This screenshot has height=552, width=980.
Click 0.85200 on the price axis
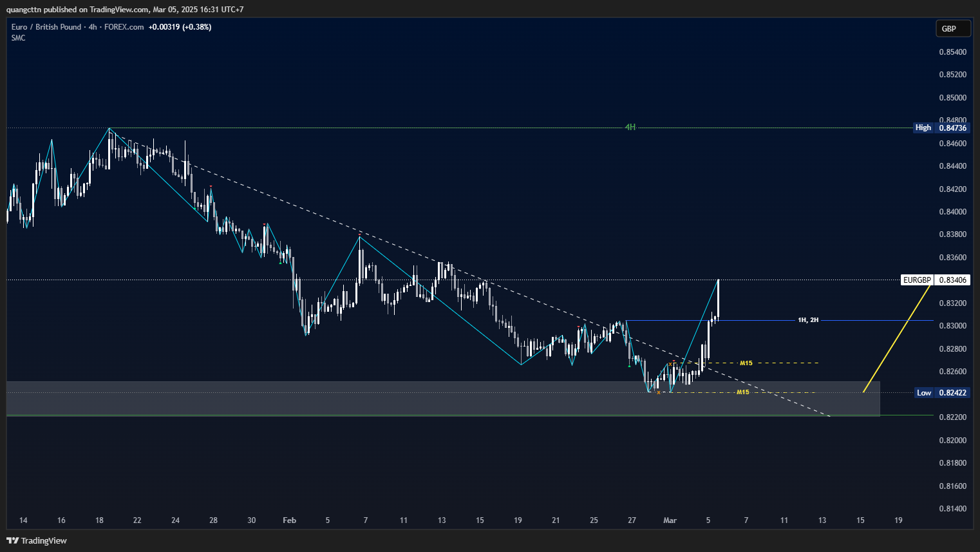[952, 75]
